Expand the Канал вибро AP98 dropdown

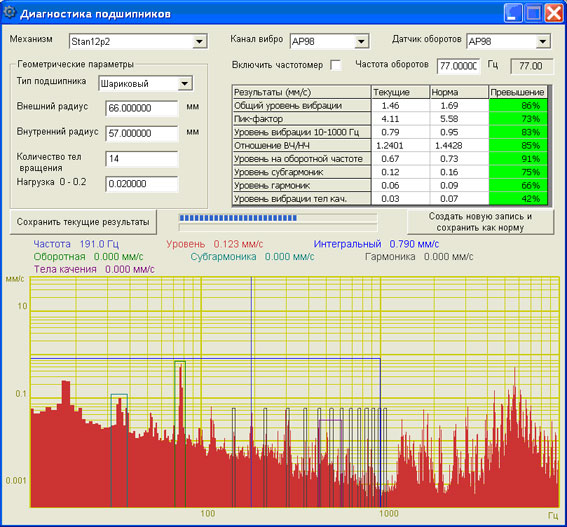point(361,42)
